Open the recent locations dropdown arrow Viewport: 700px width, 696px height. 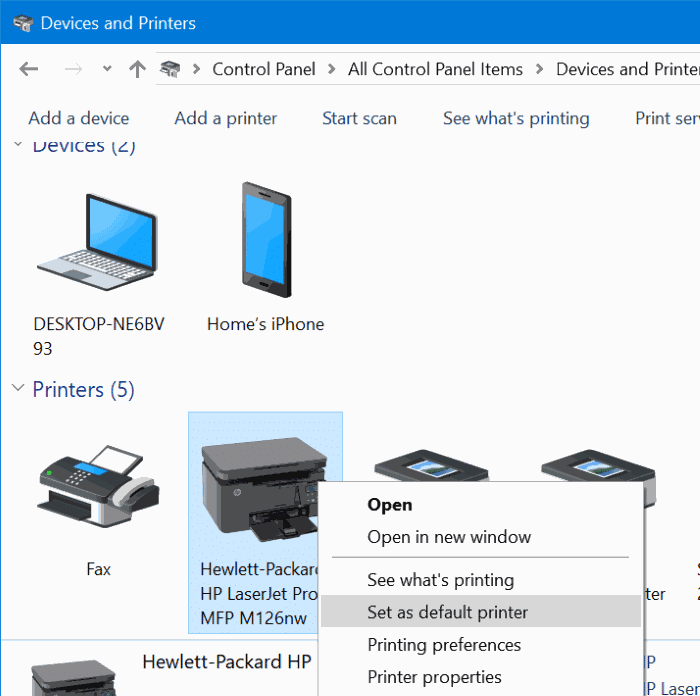pyautogui.click(x=107, y=69)
